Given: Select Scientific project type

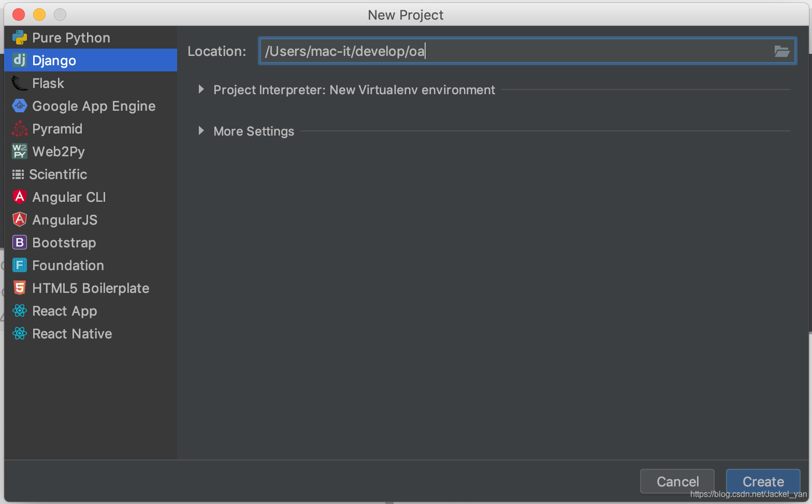Looking at the screenshot, I should coord(58,174).
